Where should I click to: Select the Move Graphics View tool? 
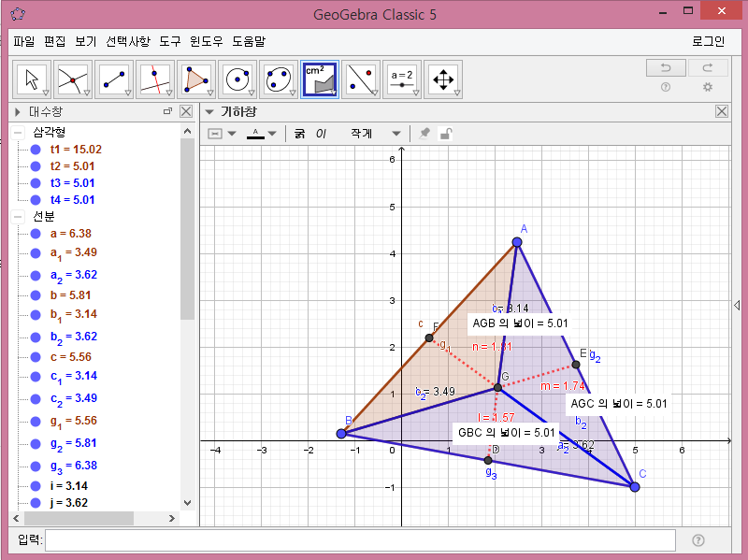tap(443, 79)
